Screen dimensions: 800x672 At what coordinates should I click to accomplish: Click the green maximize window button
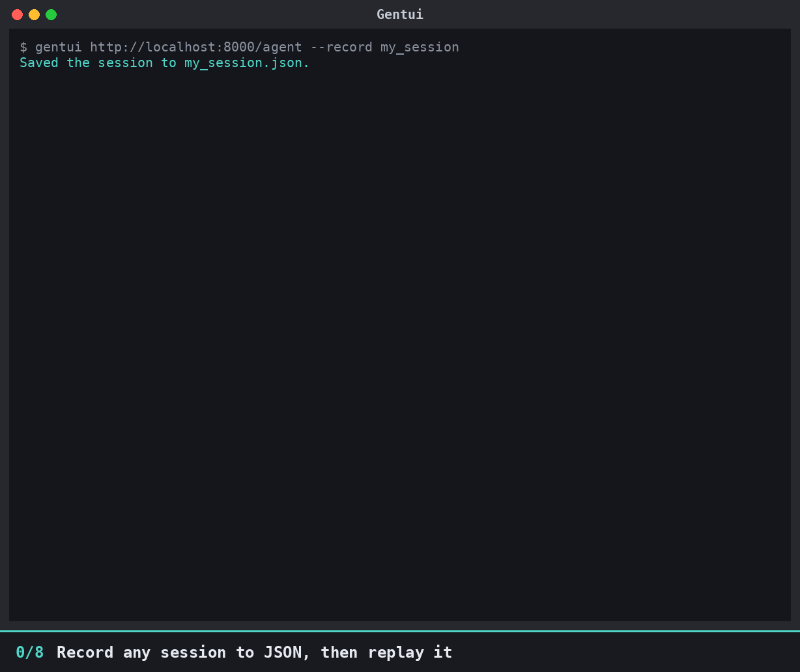[x=51, y=14]
